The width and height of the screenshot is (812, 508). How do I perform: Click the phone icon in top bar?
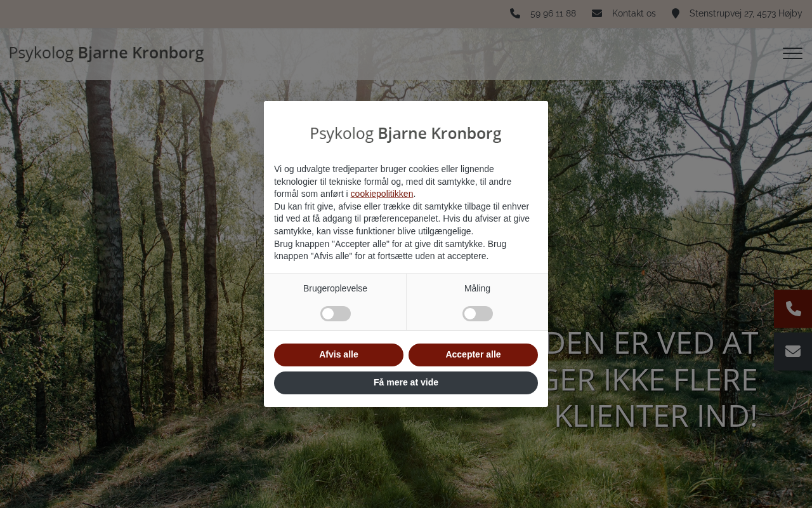click(x=515, y=13)
